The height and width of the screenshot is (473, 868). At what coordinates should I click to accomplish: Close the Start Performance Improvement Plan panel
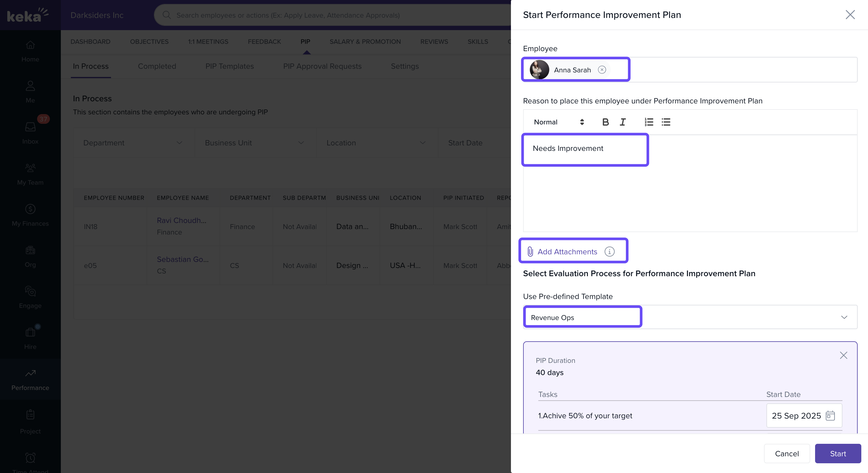[850, 15]
